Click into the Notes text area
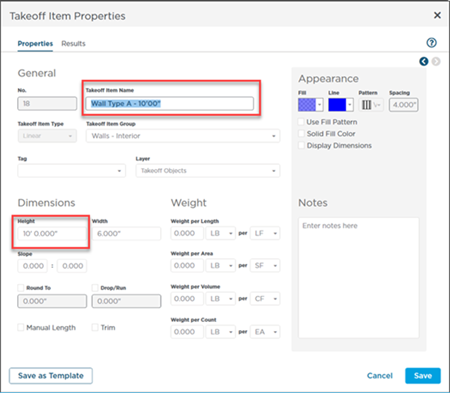The height and width of the screenshot is (393, 450). (359, 278)
